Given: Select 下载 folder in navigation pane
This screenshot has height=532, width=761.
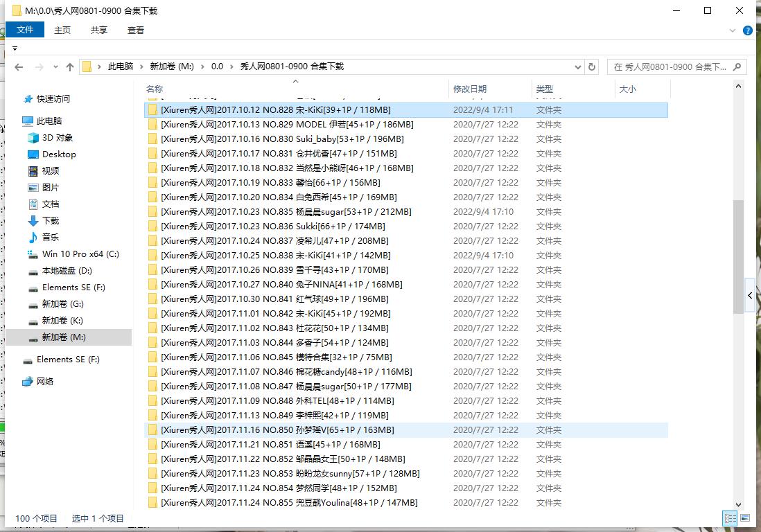Looking at the screenshot, I should [51, 221].
